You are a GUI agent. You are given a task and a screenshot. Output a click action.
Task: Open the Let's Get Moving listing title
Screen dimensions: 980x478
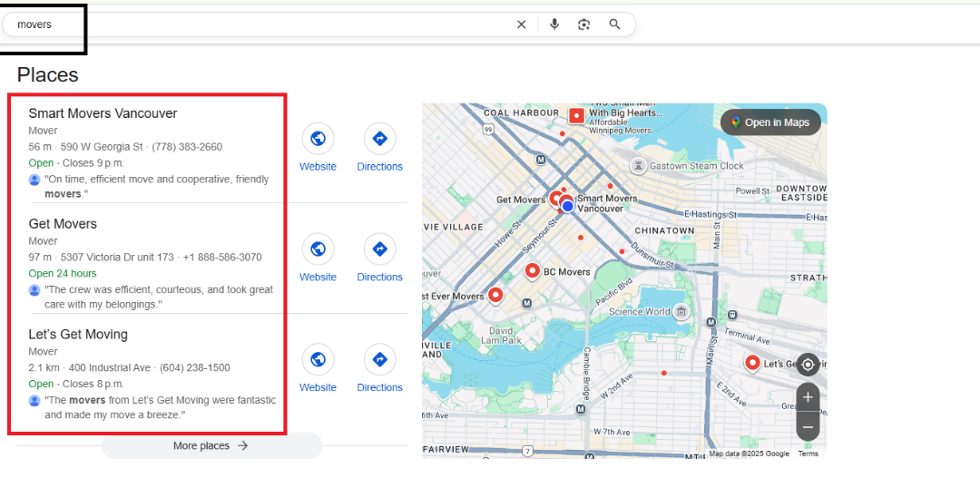click(78, 335)
